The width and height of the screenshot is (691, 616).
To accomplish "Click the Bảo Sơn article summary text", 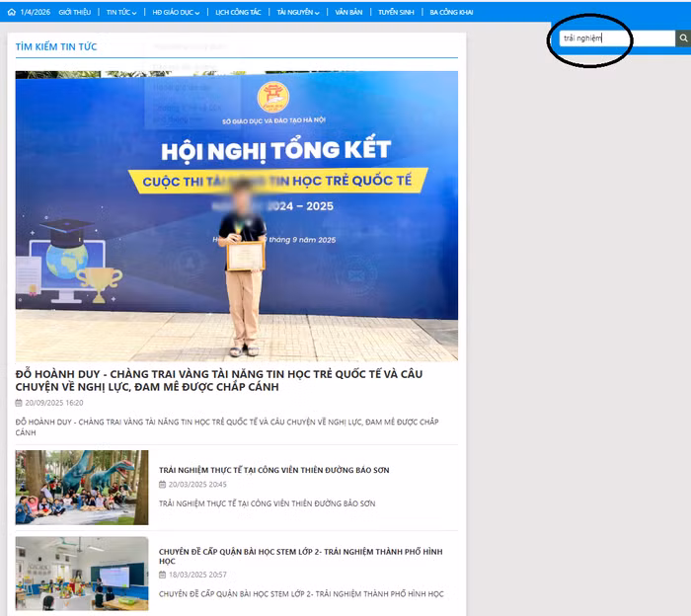I will coord(268,503).
